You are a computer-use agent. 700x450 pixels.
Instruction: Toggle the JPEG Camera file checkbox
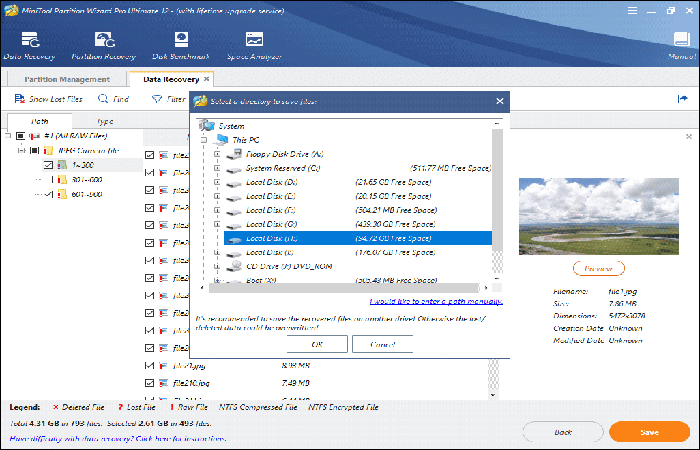coord(34,150)
